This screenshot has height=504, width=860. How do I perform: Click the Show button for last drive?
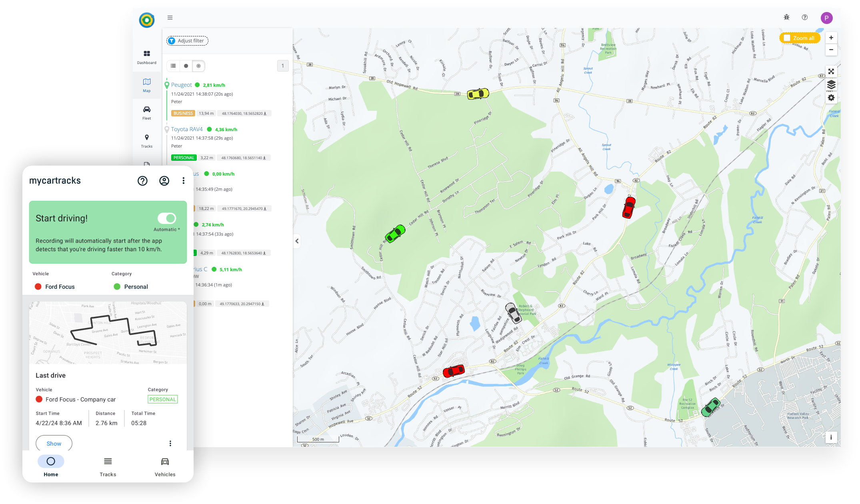click(x=53, y=443)
